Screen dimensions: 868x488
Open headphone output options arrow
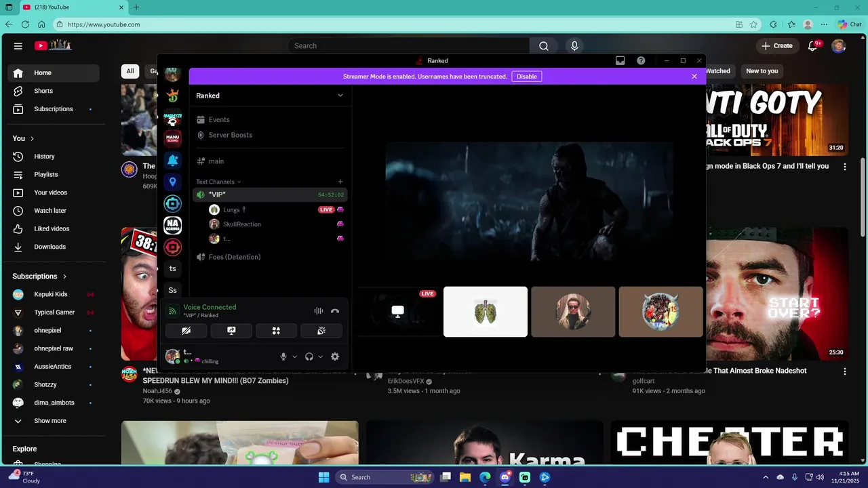coord(321,357)
